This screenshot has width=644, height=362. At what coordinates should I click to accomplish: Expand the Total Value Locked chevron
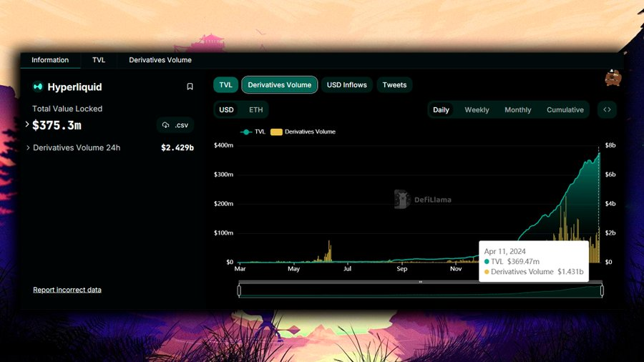click(27, 124)
